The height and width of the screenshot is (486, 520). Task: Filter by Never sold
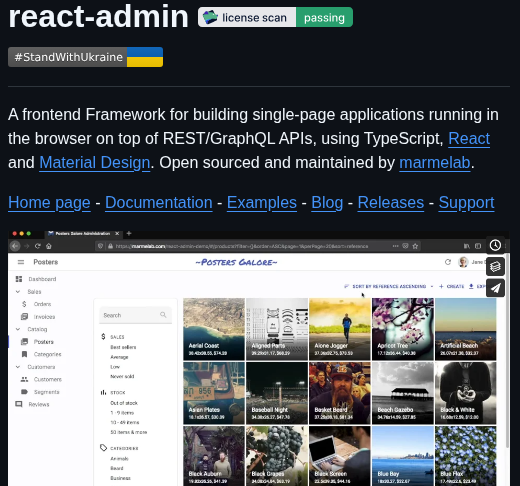122,376
